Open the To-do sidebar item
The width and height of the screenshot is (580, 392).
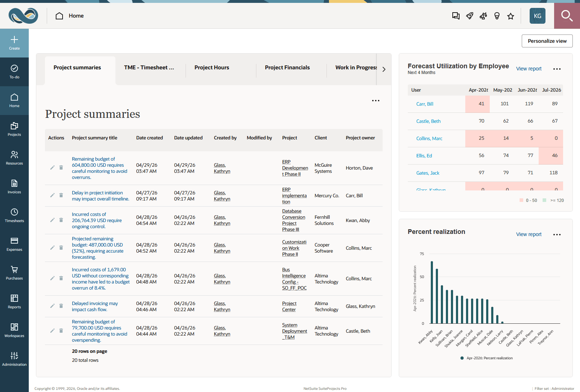point(14,72)
